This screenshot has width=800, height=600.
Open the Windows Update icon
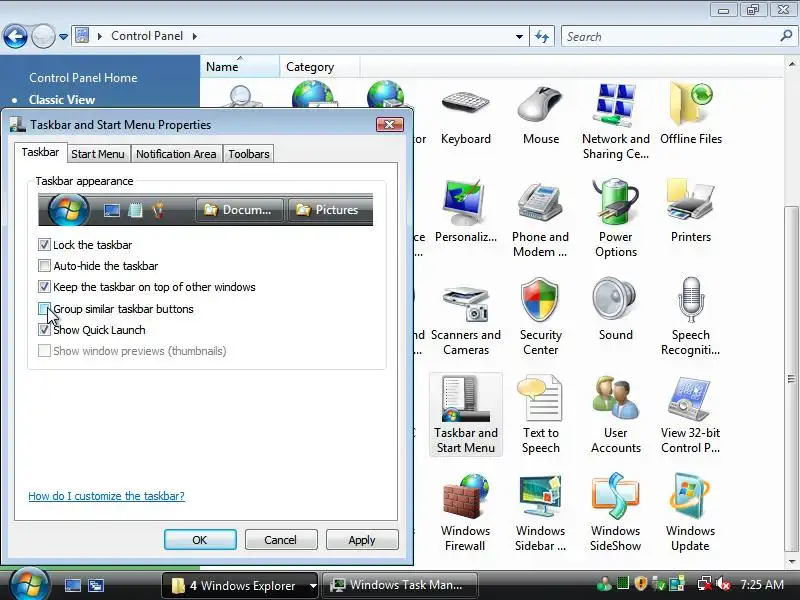pyautogui.click(x=690, y=512)
